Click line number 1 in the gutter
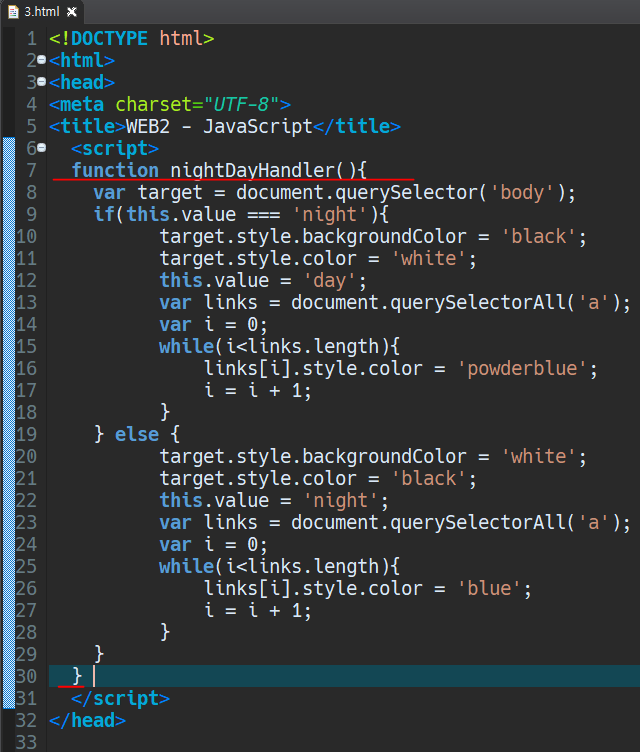The image size is (640, 752). pyautogui.click(x=32, y=38)
